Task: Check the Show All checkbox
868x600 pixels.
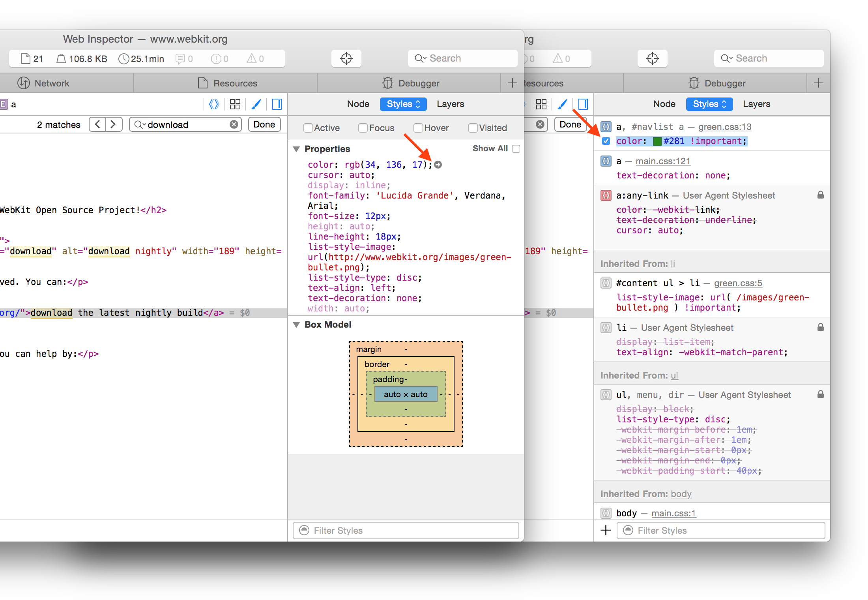Action: tap(516, 149)
